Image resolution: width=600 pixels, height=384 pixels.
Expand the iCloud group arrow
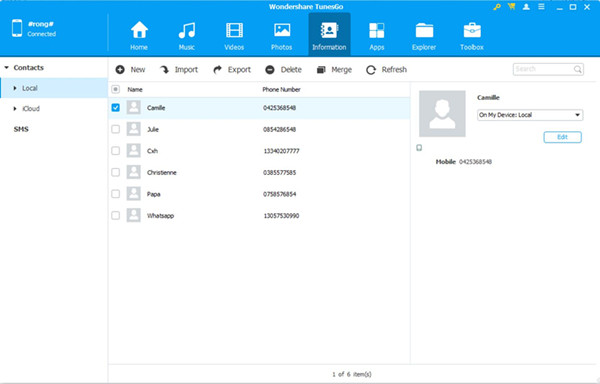tap(15, 109)
